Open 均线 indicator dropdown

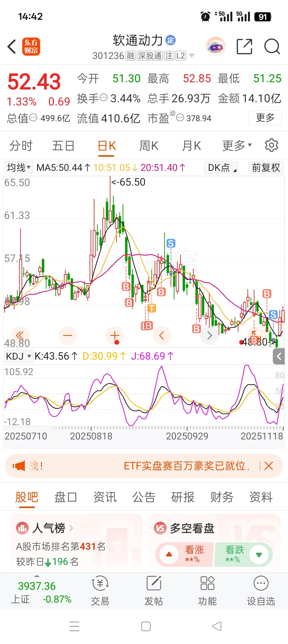click(x=19, y=167)
